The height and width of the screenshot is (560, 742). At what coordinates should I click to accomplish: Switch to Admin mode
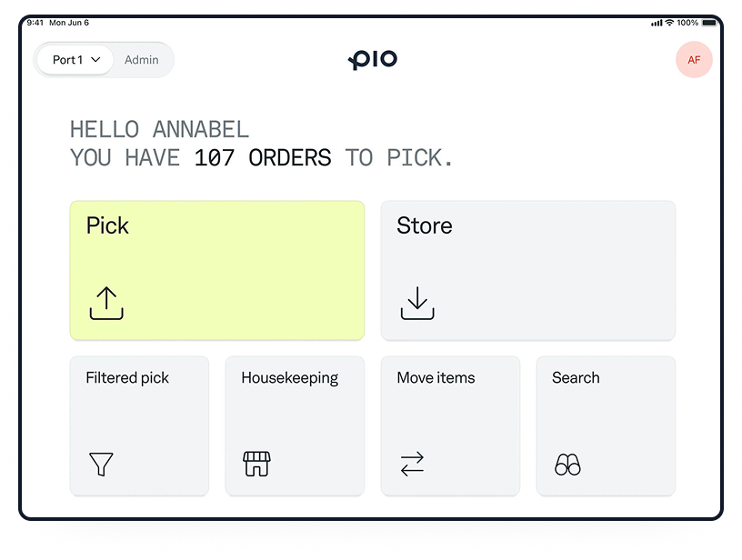(141, 60)
